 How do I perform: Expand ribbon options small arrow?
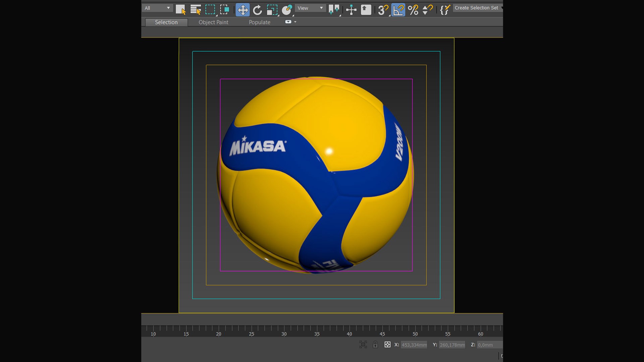tap(295, 22)
